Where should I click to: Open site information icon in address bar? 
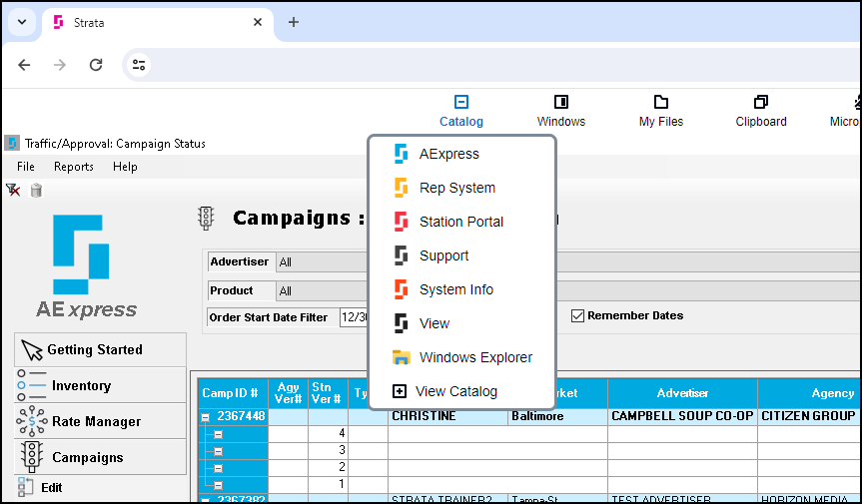click(x=139, y=65)
